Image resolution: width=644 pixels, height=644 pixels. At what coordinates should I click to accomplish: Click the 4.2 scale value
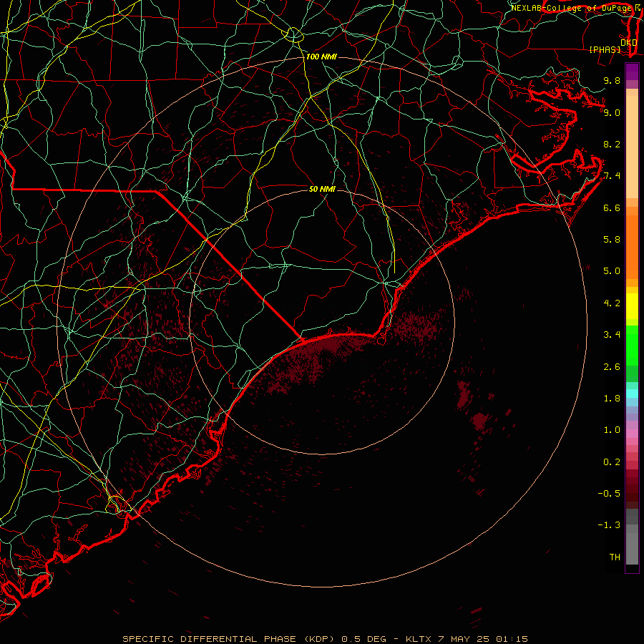(x=612, y=303)
